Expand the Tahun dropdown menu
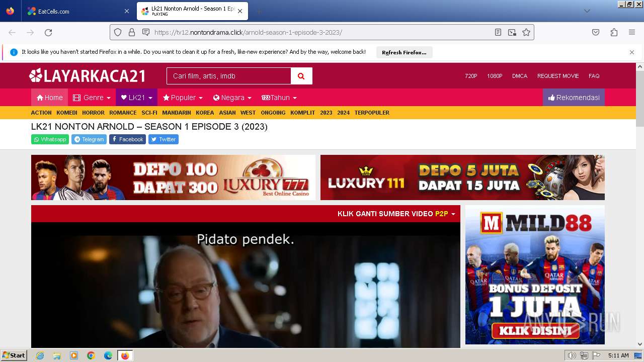Viewport: 644px width, 362px height. click(x=279, y=98)
